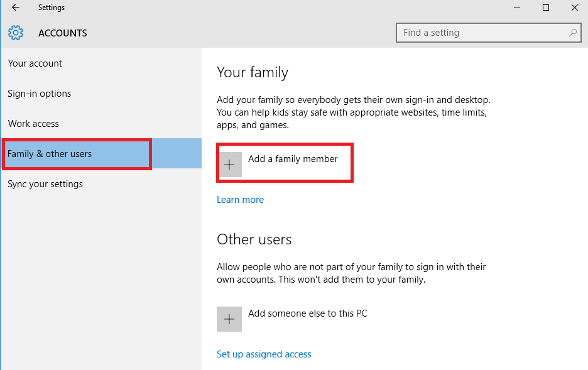Click the back arrow in title bar

16,8
